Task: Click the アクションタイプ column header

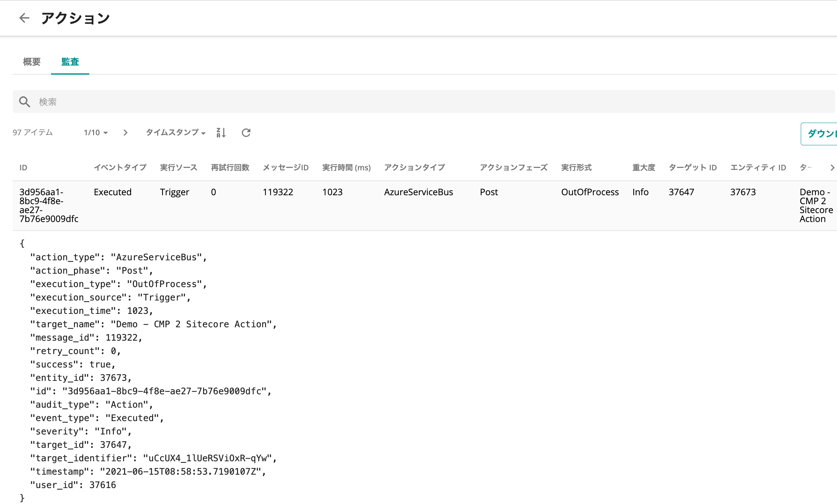Action: tap(414, 167)
